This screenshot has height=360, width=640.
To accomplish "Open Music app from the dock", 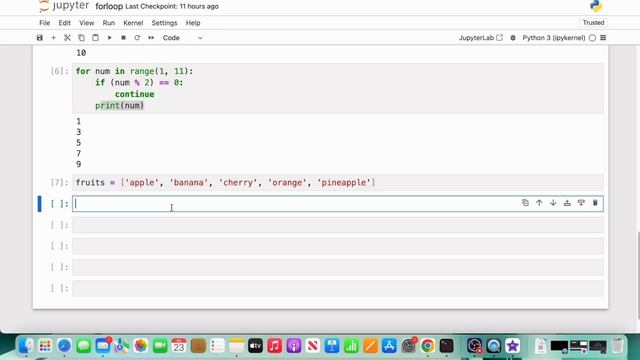I will [x=274, y=346].
